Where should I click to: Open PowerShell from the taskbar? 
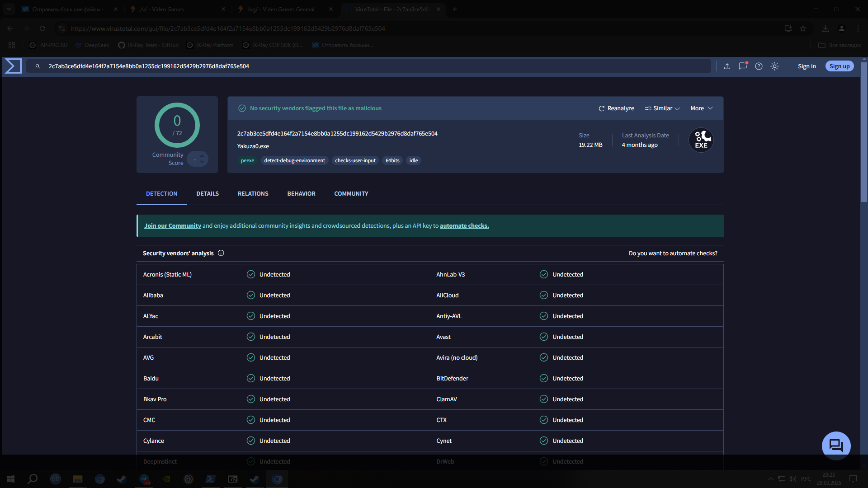[x=211, y=479]
